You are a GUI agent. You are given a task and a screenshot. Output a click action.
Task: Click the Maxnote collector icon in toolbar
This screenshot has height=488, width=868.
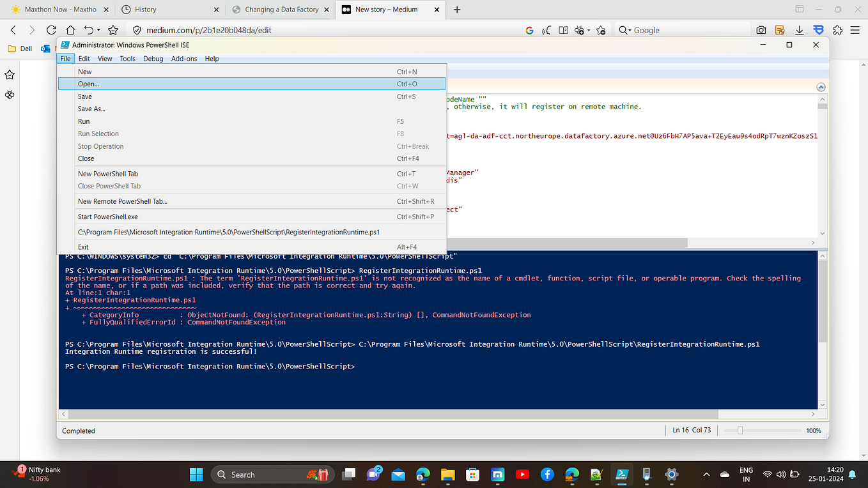click(780, 30)
